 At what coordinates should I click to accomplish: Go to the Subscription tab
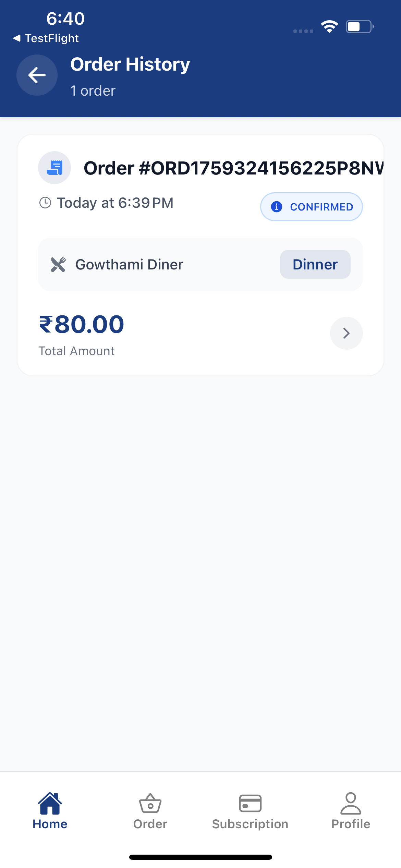click(x=250, y=811)
